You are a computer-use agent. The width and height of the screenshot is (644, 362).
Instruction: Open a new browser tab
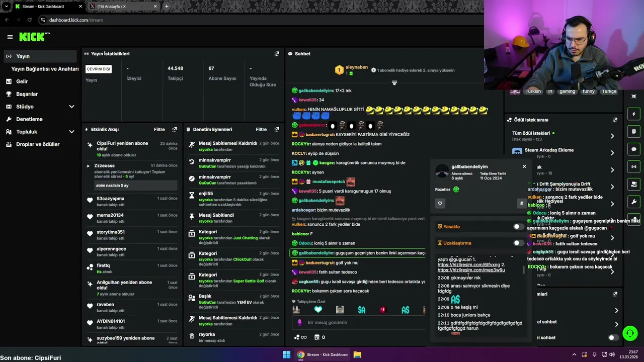point(167,7)
